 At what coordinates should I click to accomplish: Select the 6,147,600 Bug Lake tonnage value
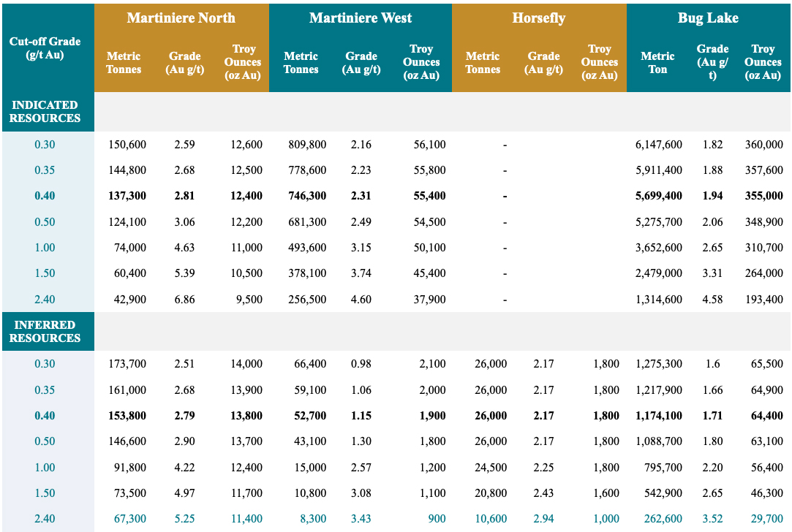659,145
